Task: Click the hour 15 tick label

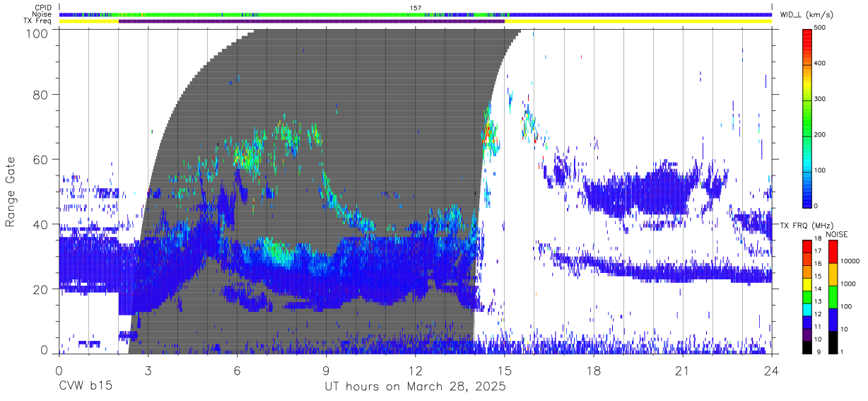Action: pyautogui.click(x=505, y=371)
